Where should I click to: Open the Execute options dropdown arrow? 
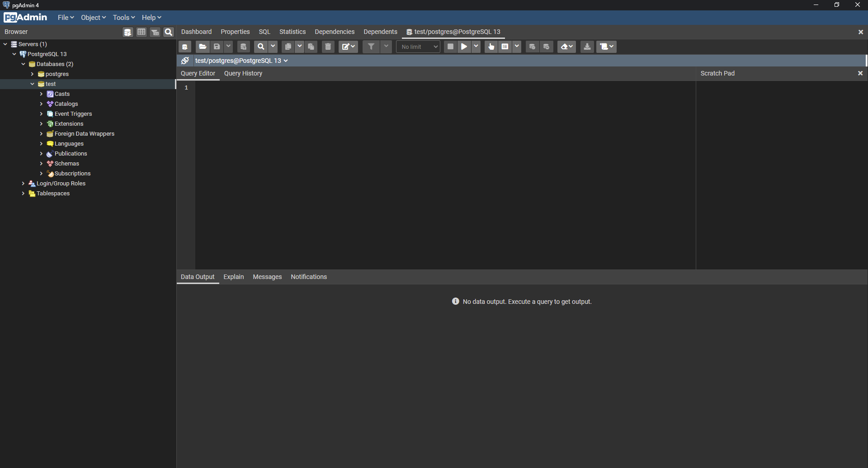[x=476, y=47]
